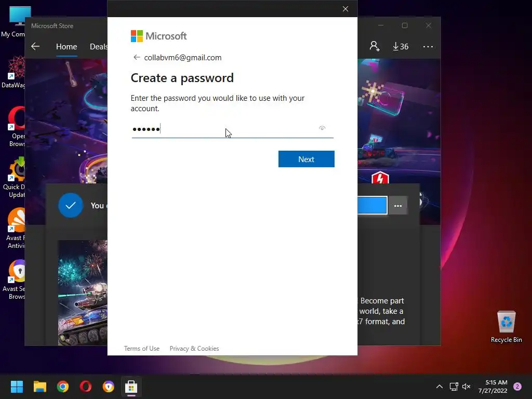Open notifications badge showing 2
The height and width of the screenshot is (399, 532).
tap(517, 387)
